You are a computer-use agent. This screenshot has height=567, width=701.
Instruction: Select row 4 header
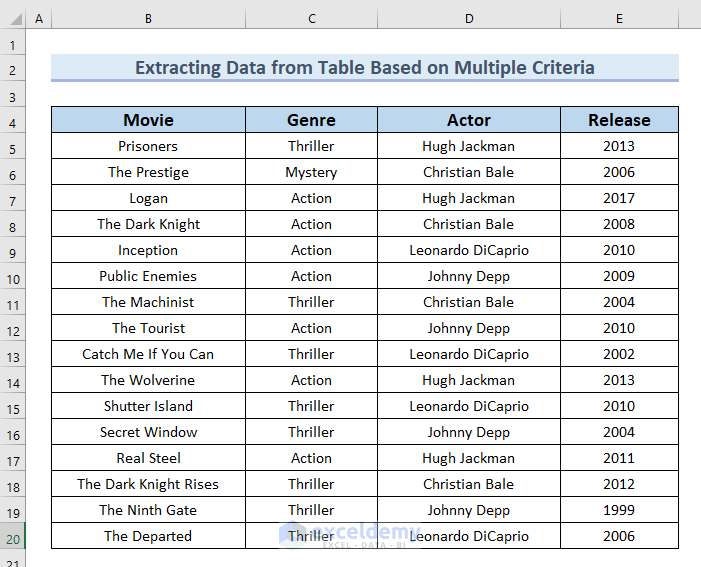click(x=13, y=121)
